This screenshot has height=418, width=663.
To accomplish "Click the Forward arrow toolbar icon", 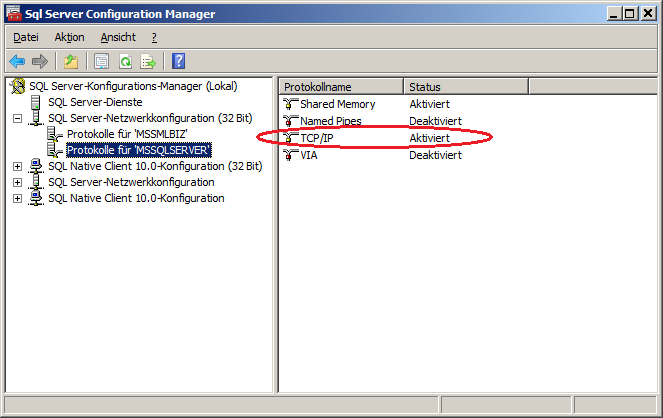I will point(40,61).
